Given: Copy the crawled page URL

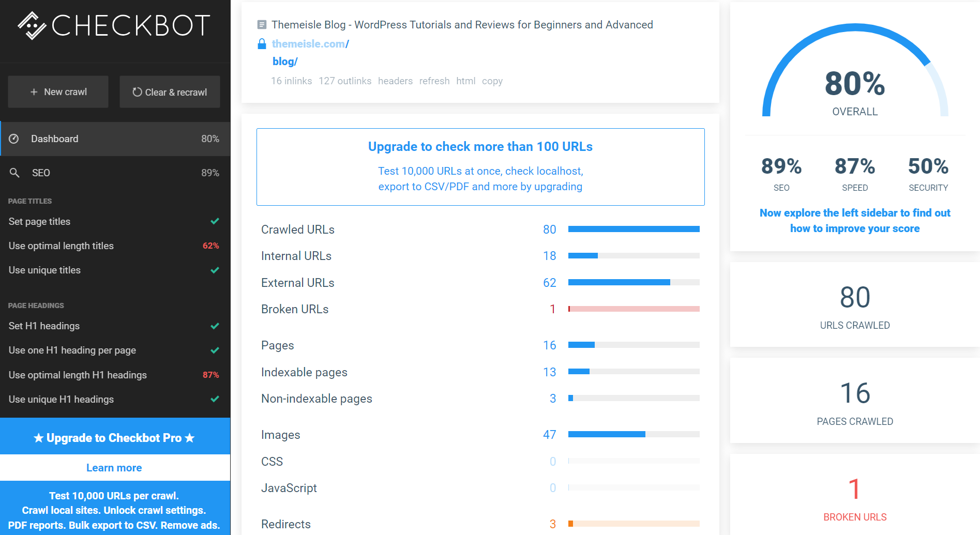Looking at the screenshot, I should (x=491, y=81).
